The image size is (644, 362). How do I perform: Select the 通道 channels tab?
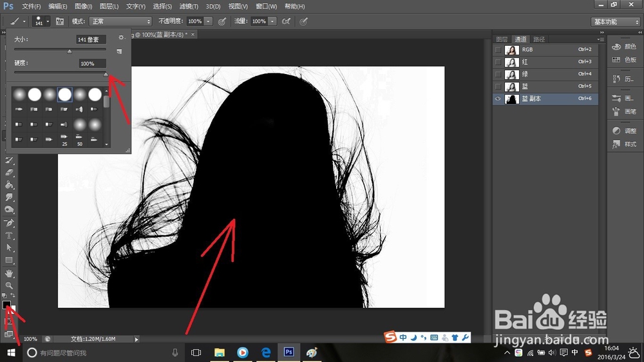point(520,39)
